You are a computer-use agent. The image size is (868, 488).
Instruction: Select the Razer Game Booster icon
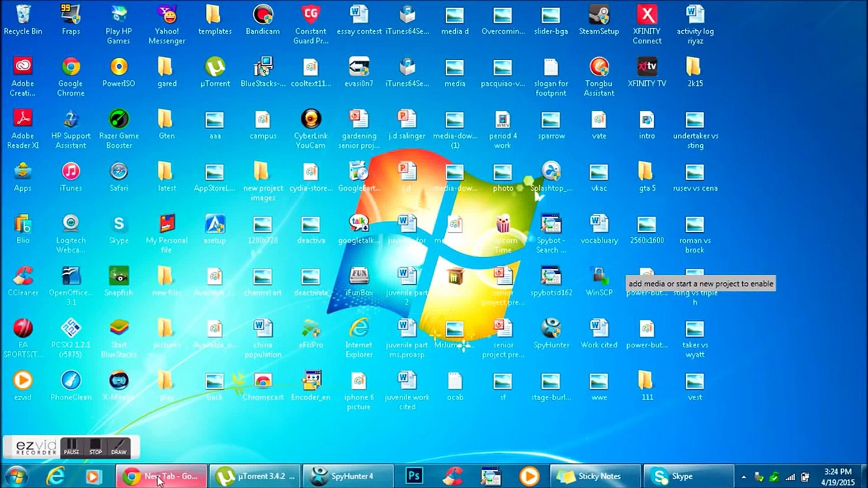click(119, 129)
